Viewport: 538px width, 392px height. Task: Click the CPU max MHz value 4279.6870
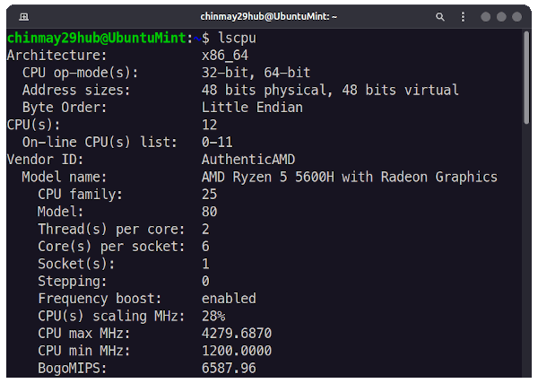click(x=237, y=334)
